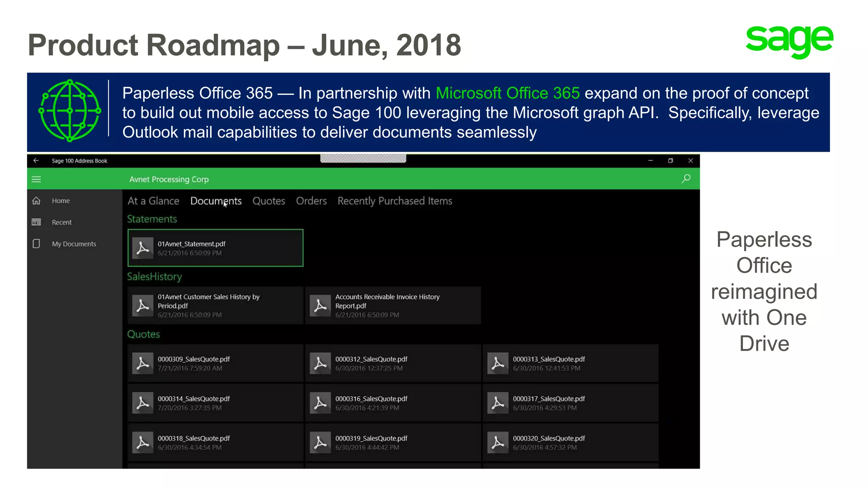Restore the Sage 100 Address Book window
The width and height of the screenshot is (868, 488).
[670, 161]
